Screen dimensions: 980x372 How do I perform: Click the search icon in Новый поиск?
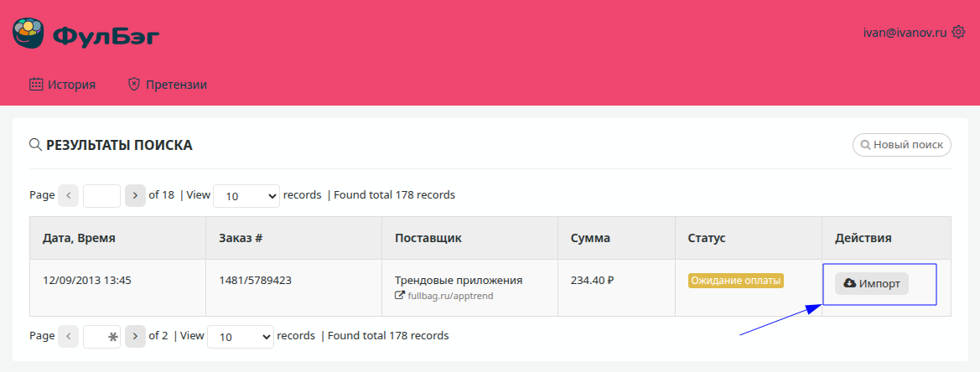coord(864,145)
